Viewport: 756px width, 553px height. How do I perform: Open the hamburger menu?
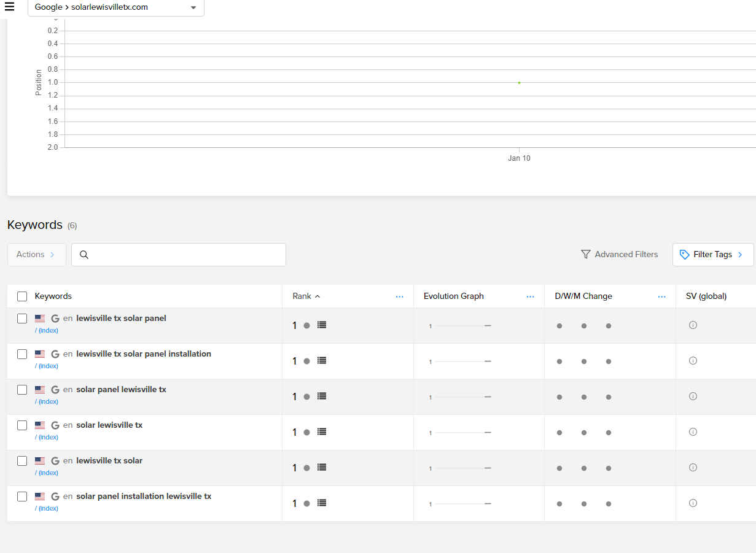9,7
